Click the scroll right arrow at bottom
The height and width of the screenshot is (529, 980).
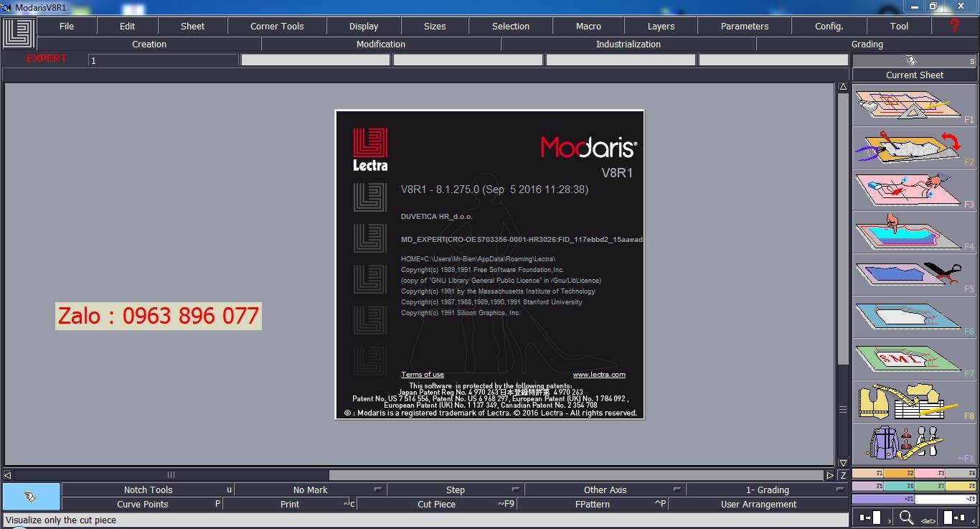point(830,475)
